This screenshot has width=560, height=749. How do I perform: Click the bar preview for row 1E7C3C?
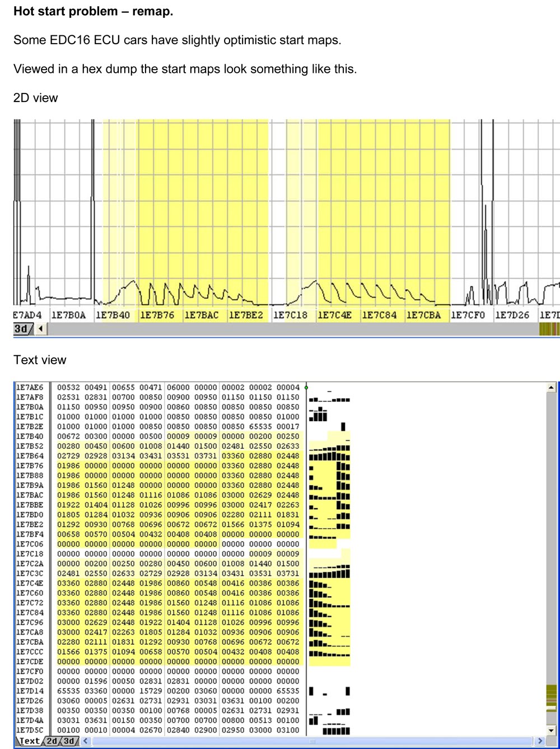click(x=329, y=574)
